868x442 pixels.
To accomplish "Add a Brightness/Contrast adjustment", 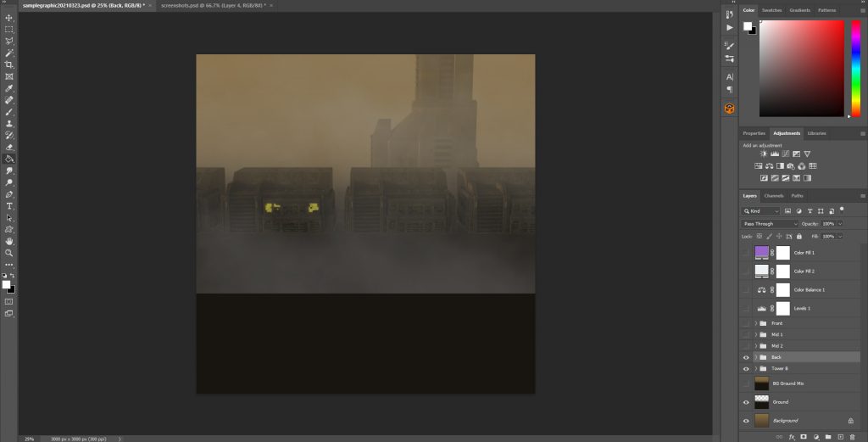I will (x=764, y=154).
